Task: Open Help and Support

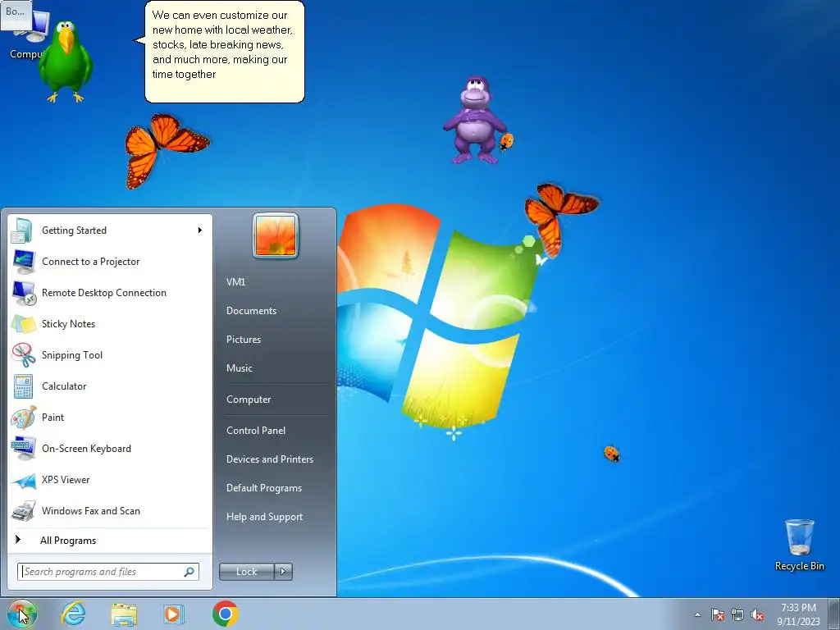Action: [x=265, y=517]
